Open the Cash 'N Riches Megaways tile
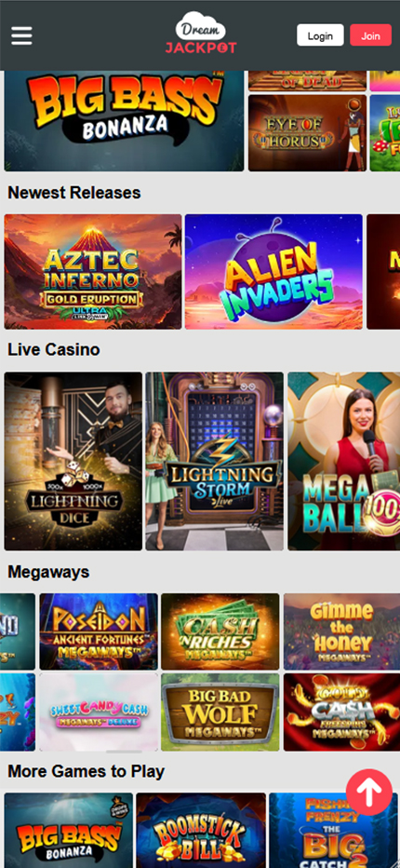Image resolution: width=400 pixels, height=868 pixels. pyautogui.click(x=220, y=631)
